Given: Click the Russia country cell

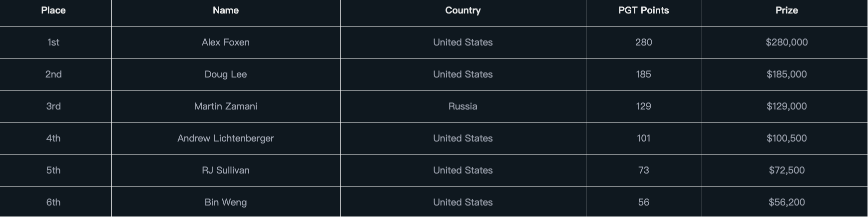Looking at the screenshot, I should (463, 106).
